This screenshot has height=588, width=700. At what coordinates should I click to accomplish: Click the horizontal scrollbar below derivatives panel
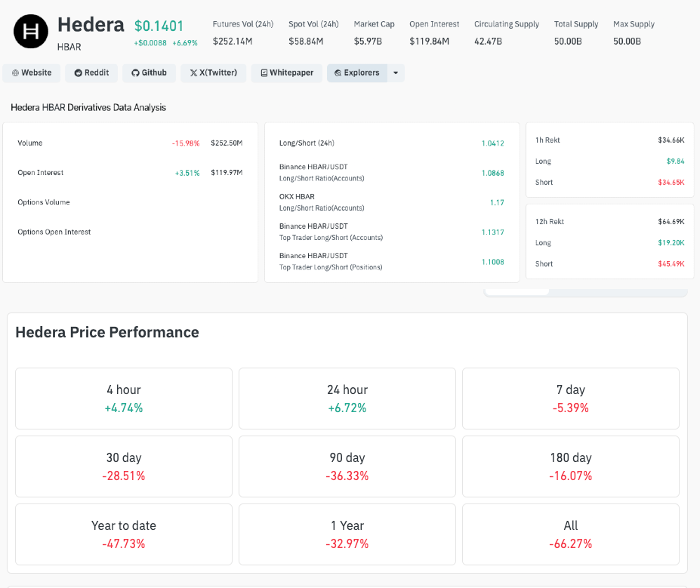(x=517, y=290)
